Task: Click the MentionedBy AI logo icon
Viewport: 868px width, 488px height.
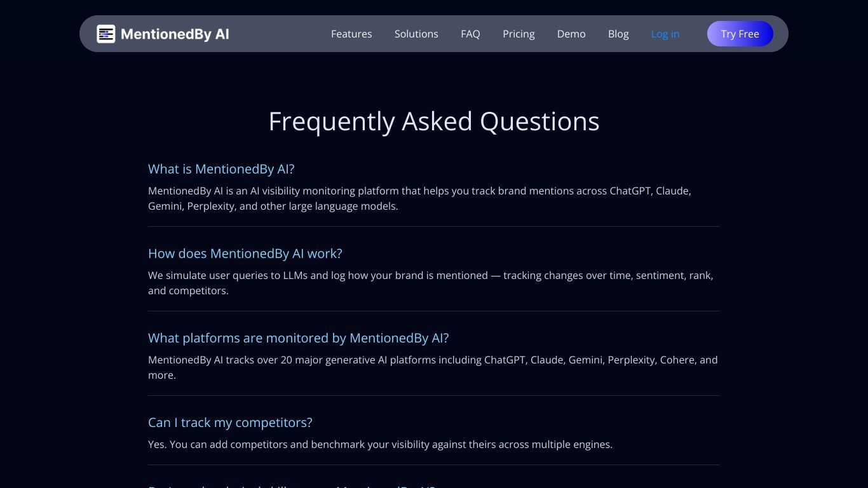Action: point(105,34)
